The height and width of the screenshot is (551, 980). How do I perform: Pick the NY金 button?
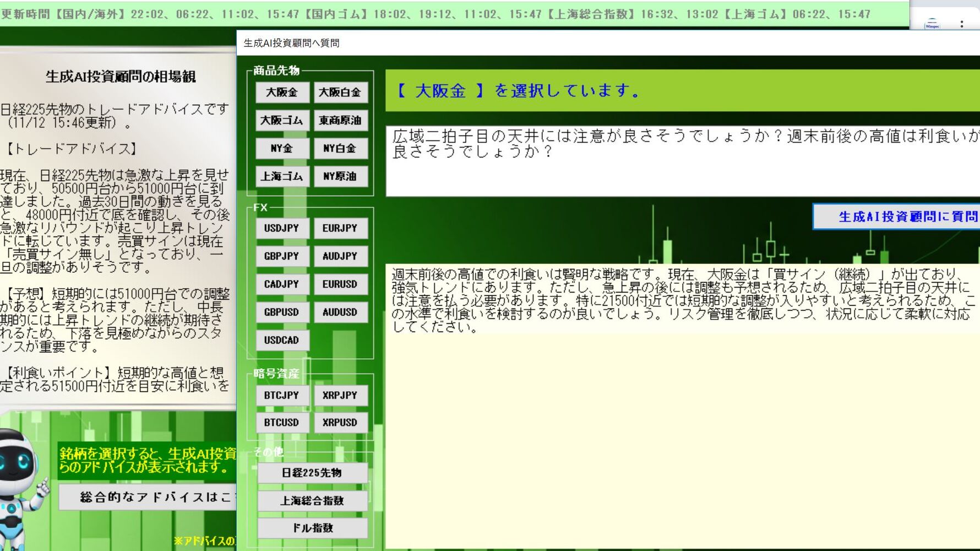click(x=282, y=148)
